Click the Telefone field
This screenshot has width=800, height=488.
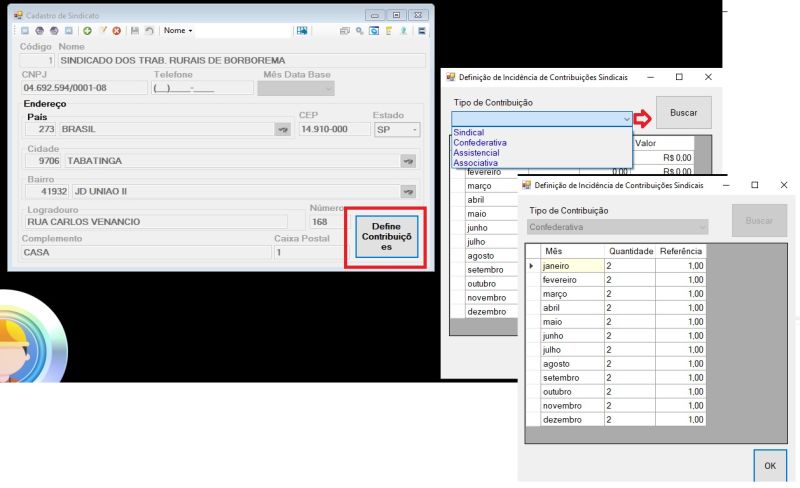click(202, 88)
